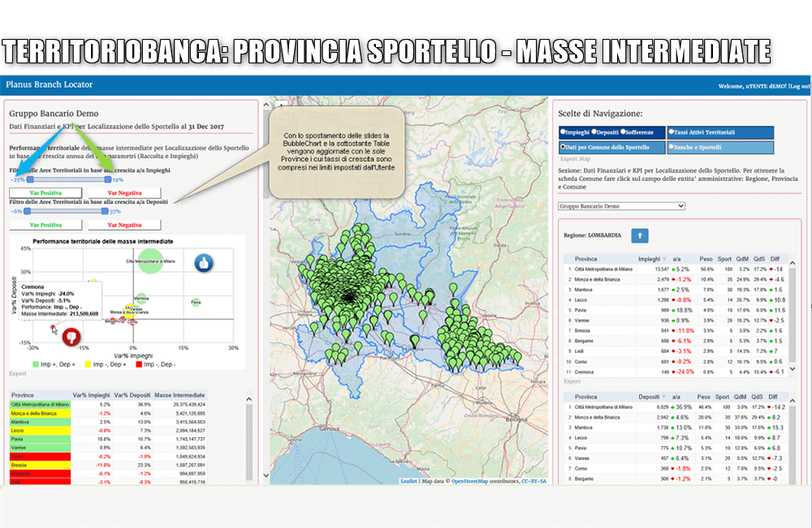812x528 pixels.
Task: Toggle yellow 'Imp -, Dep +' legend entry
Action: tap(106, 364)
